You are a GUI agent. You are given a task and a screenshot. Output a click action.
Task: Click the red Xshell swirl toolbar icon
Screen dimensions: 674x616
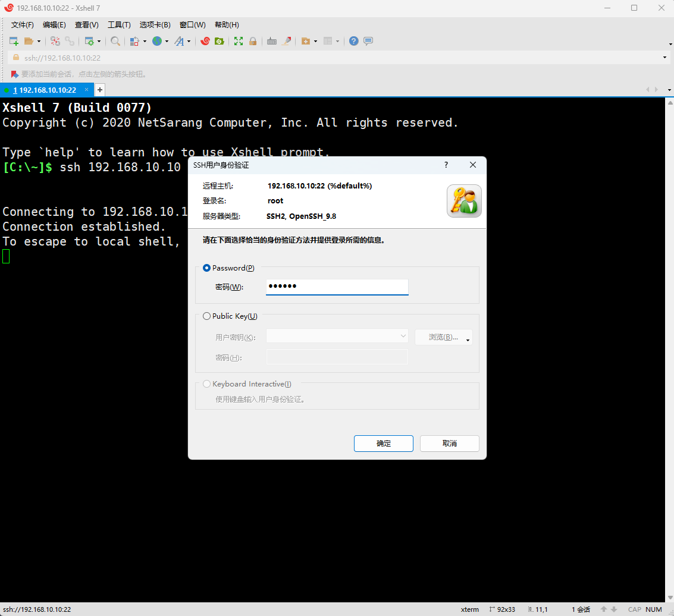click(x=205, y=41)
